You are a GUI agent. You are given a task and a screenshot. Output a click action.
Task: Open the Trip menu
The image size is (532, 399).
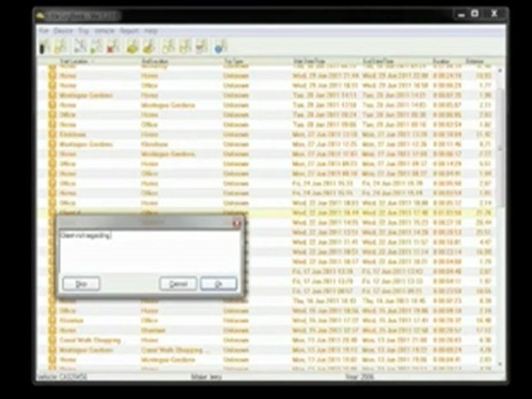click(84, 31)
